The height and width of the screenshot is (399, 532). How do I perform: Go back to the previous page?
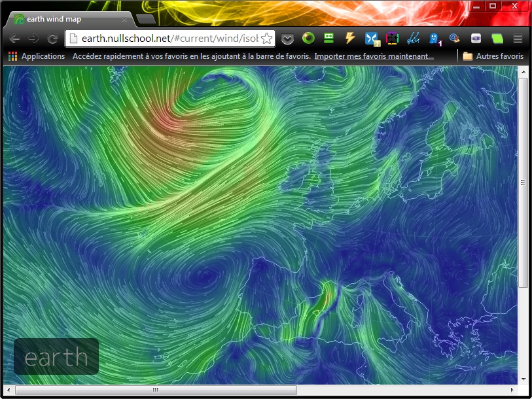[14, 39]
